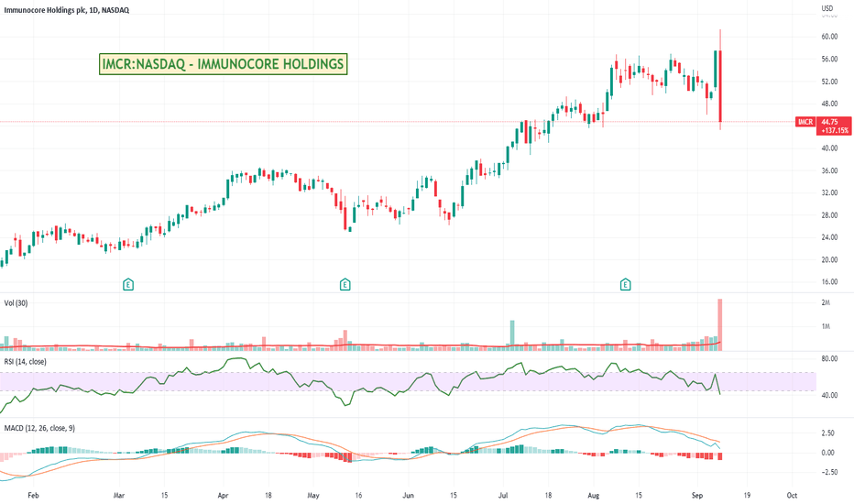The width and height of the screenshot is (854, 504).
Task: Click the 40.00 price axis label
Action: (829, 148)
